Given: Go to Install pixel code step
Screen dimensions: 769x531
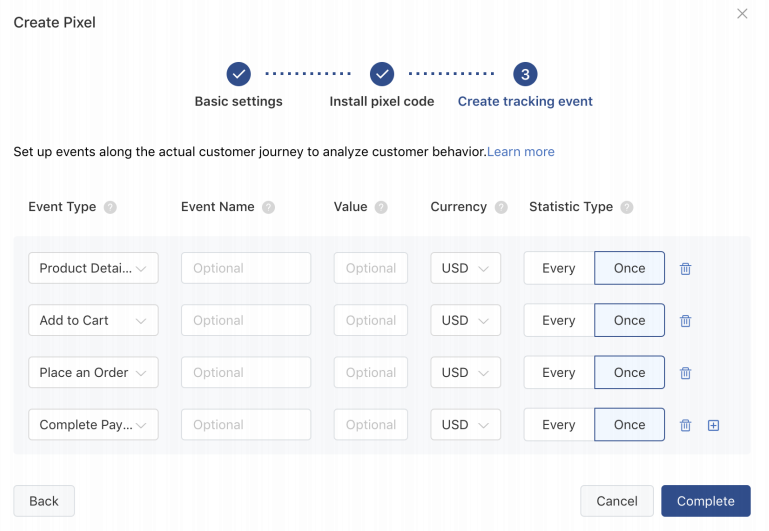Looking at the screenshot, I should coord(381,74).
